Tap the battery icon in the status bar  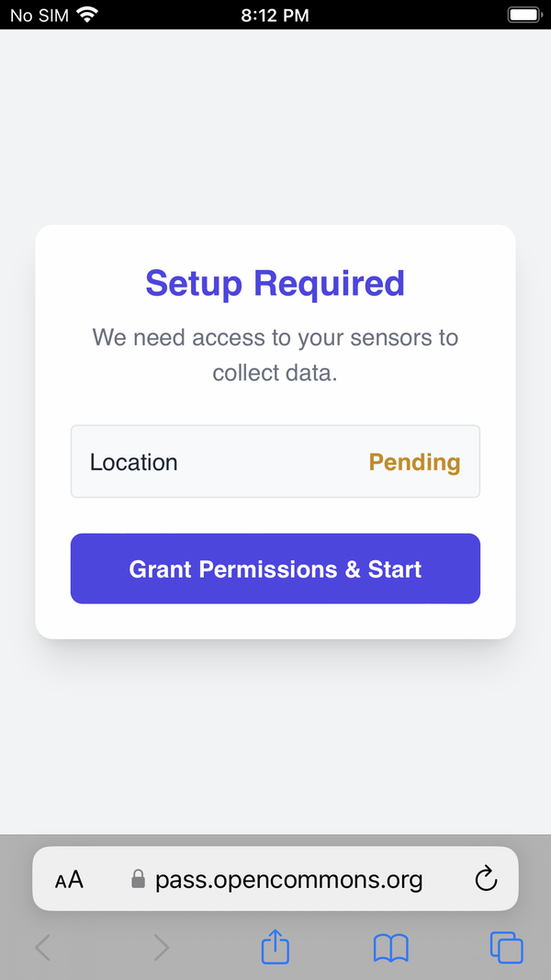coord(524,15)
